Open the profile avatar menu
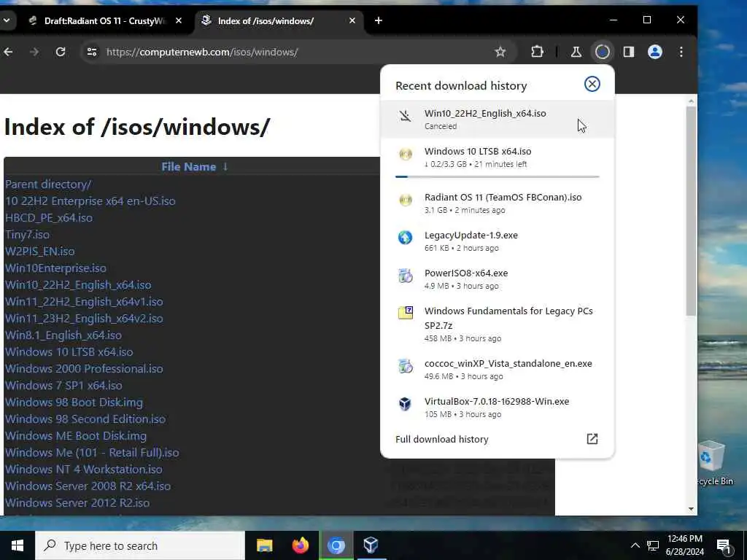Viewport: 747px width, 560px height. pos(655,52)
